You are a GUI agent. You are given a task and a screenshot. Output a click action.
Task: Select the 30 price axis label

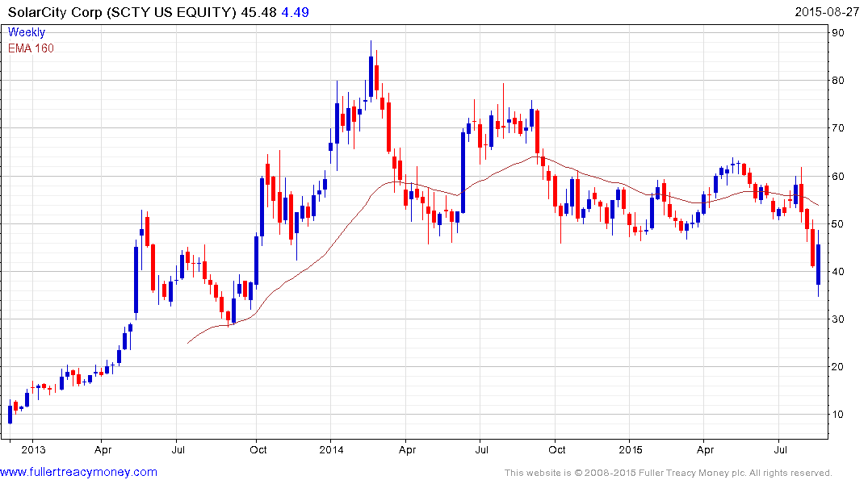tap(838, 319)
